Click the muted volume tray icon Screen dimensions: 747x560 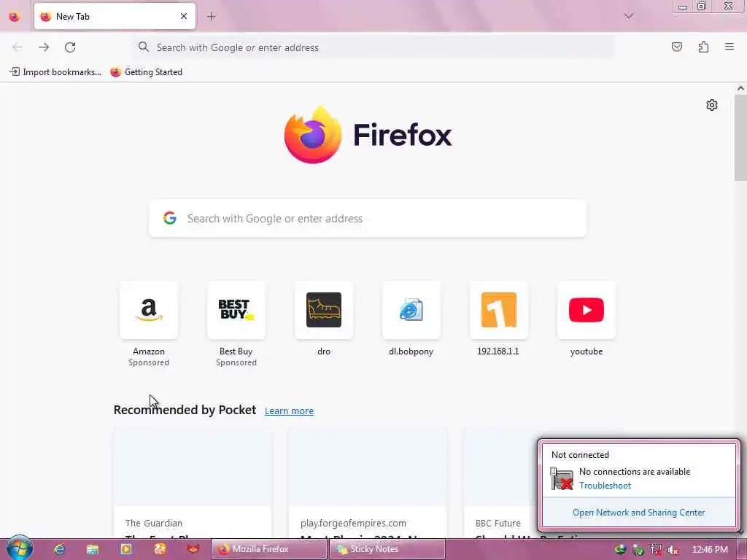point(673,550)
